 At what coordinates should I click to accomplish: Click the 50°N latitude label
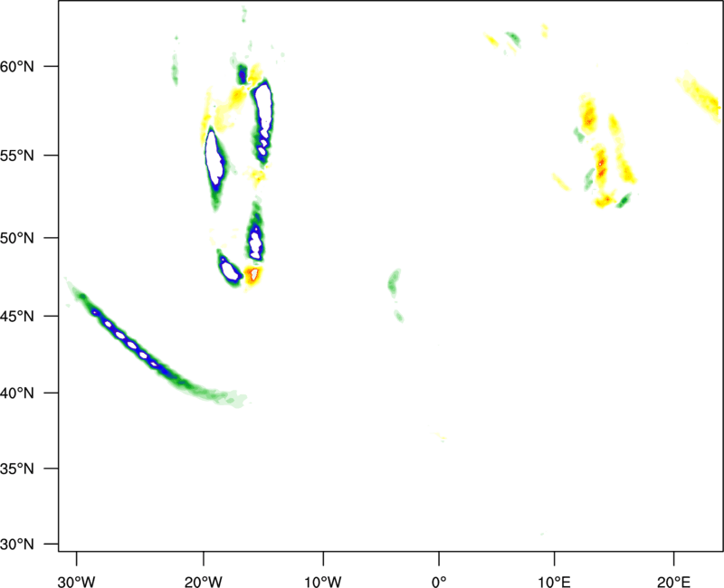coord(17,239)
